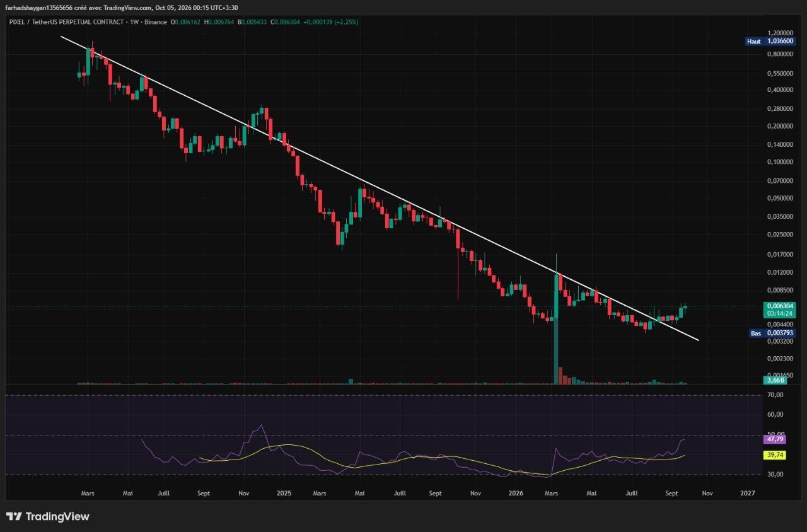
Task: Click the farhadshaygan13565656 username in the header
Action: click(x=38, y=8)
